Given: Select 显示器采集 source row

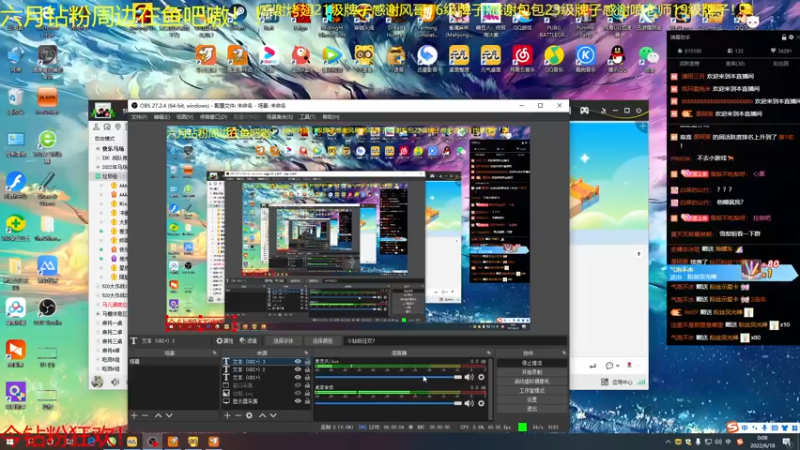Looking at the screenshot, I should [x=266, y=401].
